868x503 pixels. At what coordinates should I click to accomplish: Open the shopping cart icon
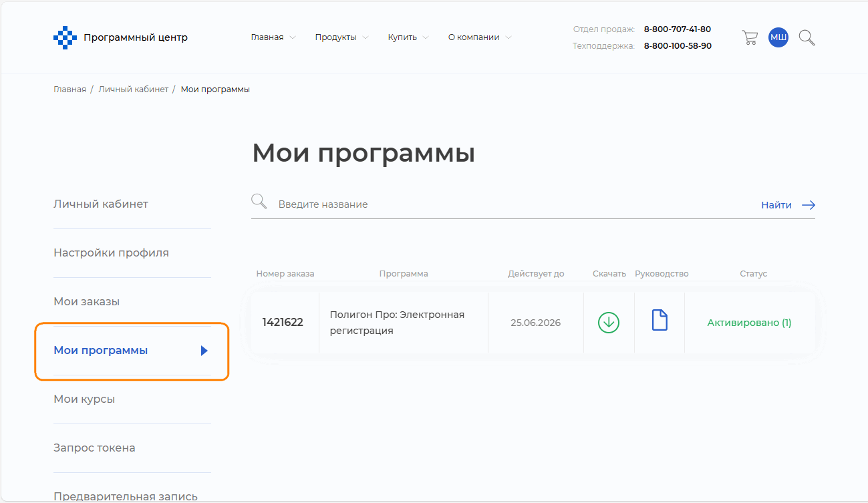[750, 37]
